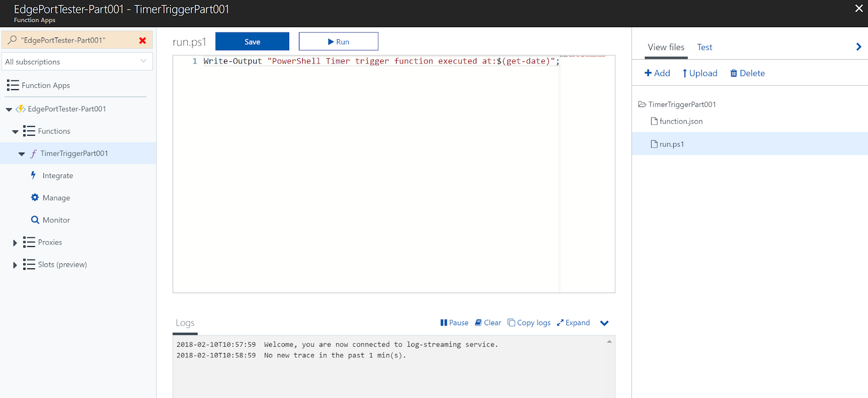Collapse the EdgePortTester-Part001 tree node arrow
The width and height of the screenshot is (868, 398).
(9, 110)
